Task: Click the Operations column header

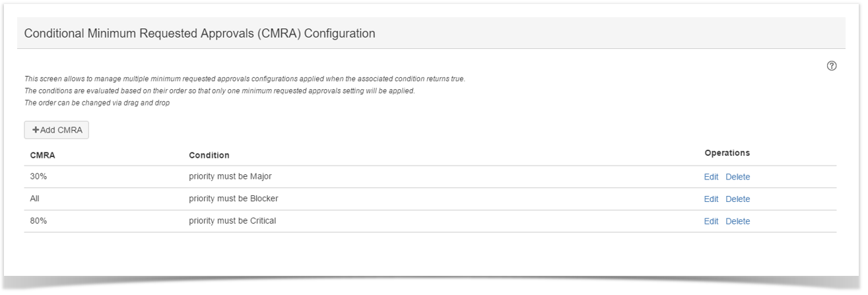Action: [727, 153]
